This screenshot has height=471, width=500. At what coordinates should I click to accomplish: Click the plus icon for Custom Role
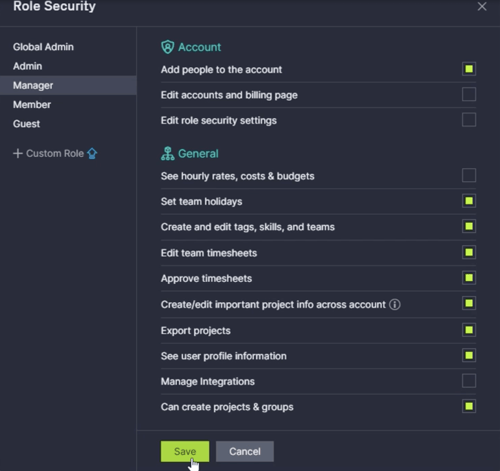coord(18,153)
